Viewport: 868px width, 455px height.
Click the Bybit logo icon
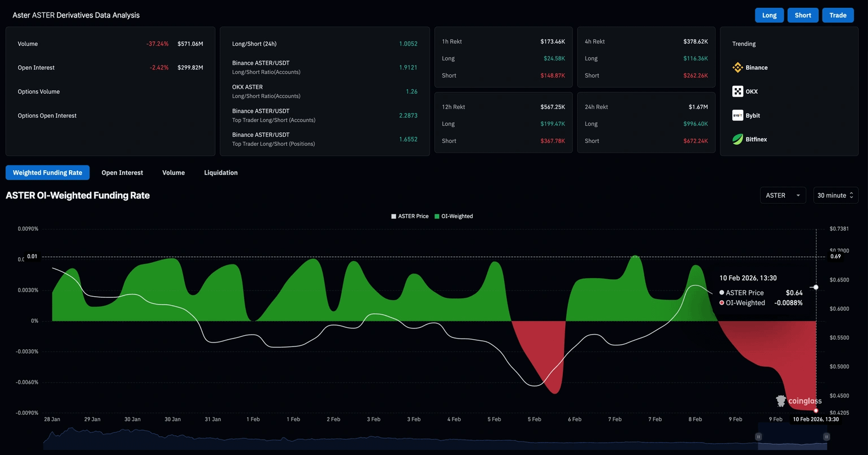[737, 115]
